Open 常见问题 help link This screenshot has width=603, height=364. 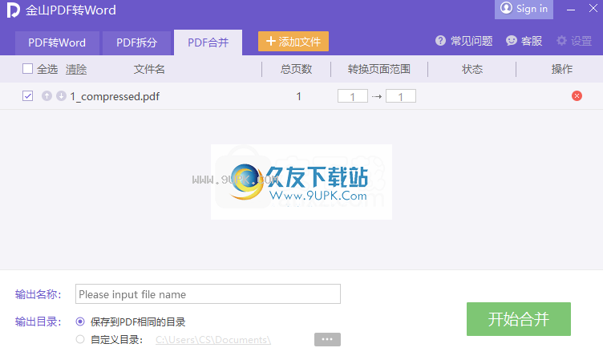point(463,41)
